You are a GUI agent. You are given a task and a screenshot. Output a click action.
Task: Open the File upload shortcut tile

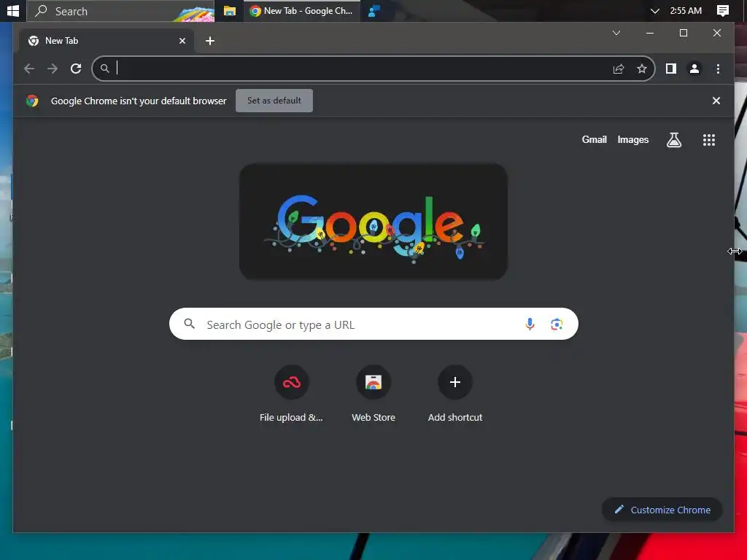292,394
